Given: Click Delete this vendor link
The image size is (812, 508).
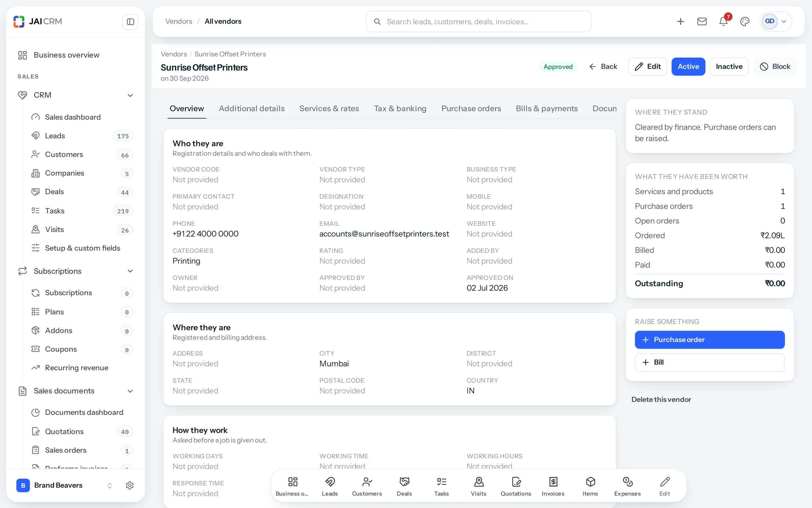Looking at the screenshot, I should [x=661, y=399].
